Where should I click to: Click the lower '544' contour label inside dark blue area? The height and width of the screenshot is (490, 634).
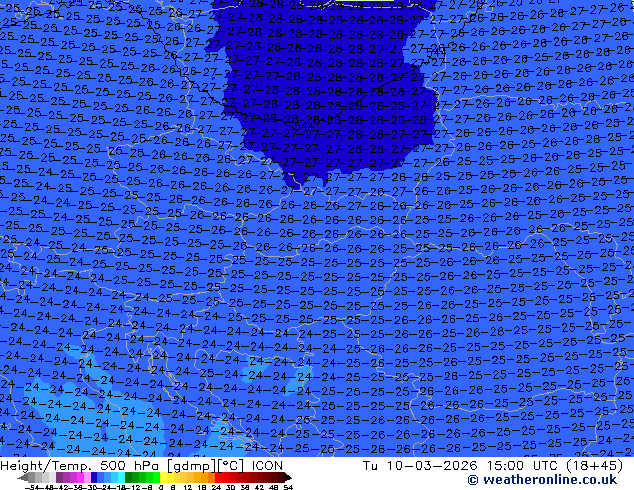tap(303, 126)
